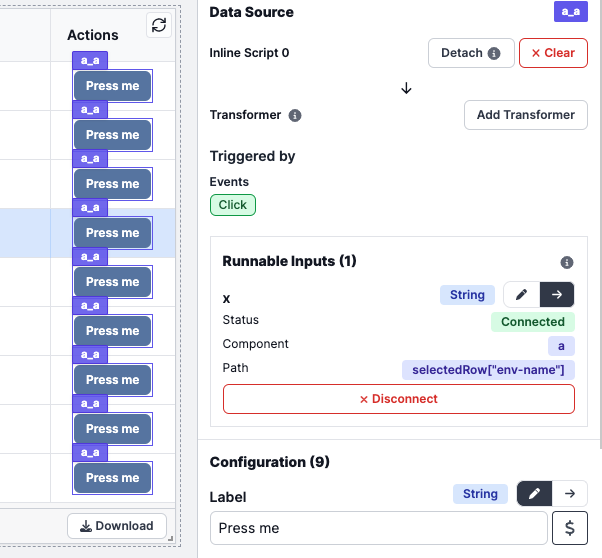Select arrow connect mode for Label
Image resolution: width=602 pixels, height=558 pixels.
570,493
